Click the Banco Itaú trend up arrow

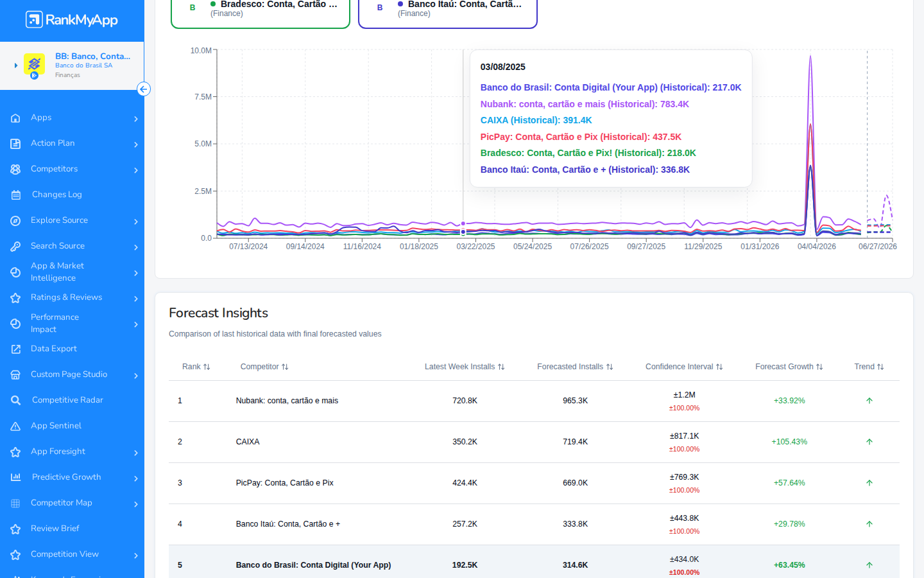click(x=869, y=524)
